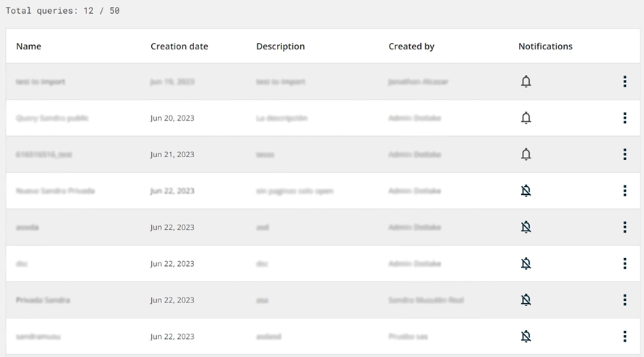Open three-dot menu for Privado Sandra row
Image resolution: width=644 pixels, height=357 pixels.
coord(624,300)
